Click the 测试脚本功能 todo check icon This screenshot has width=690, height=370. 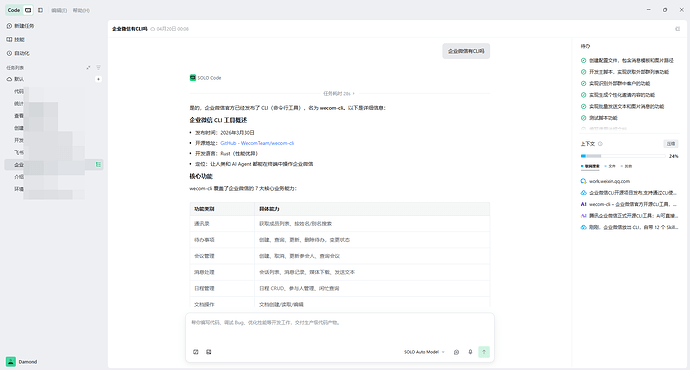584,118
